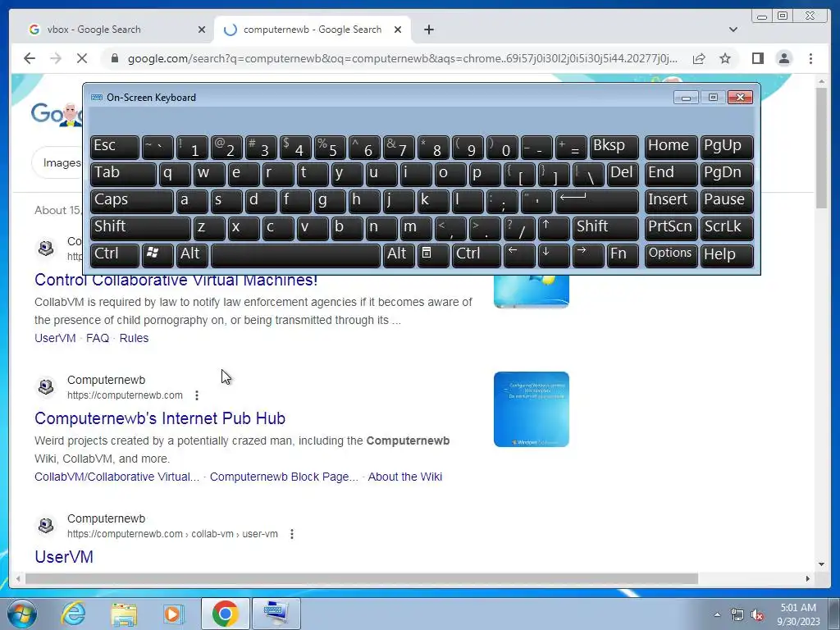
Task: Open the UserVM search result title
Action: tap(64, 557)
